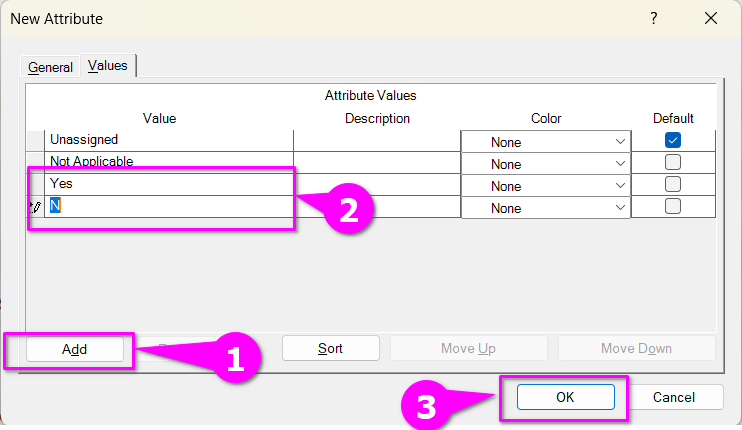The height and width of the screenshot is (430, 742).
Task: Enable Default checkbox for Yes row
Action: tap(673, 185)
